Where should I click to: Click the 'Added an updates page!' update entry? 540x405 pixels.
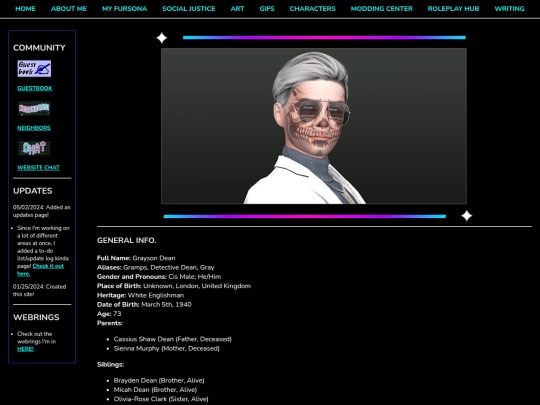click(x=42, y=211)
